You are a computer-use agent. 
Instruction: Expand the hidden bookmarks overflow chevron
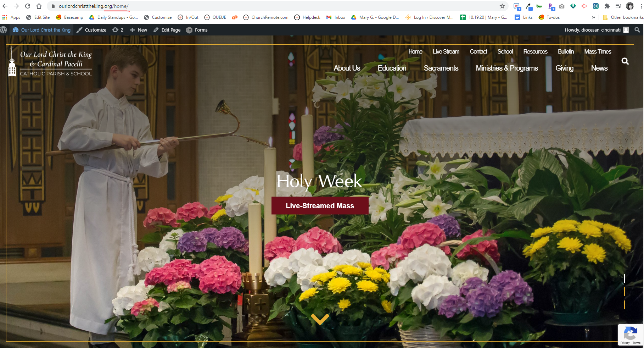click(x=593, y=17)
